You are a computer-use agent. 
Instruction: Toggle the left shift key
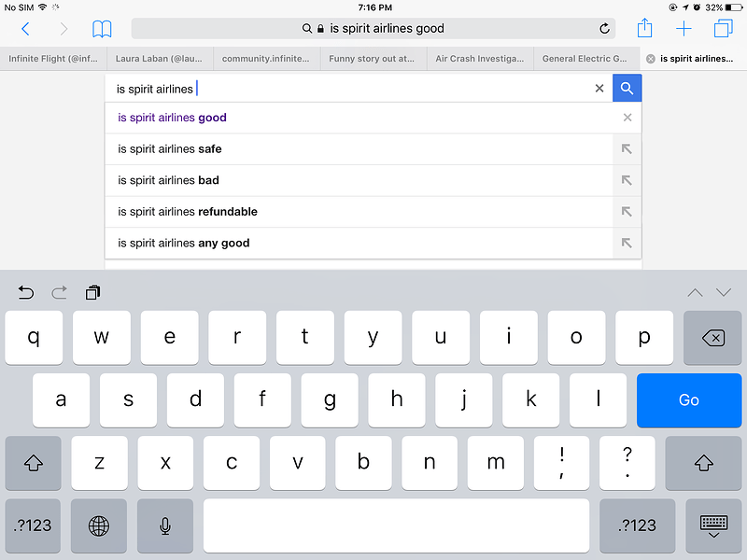(x=33, y=463)
